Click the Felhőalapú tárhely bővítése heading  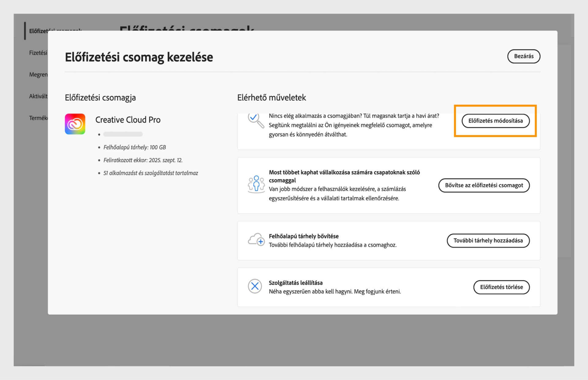303,236
